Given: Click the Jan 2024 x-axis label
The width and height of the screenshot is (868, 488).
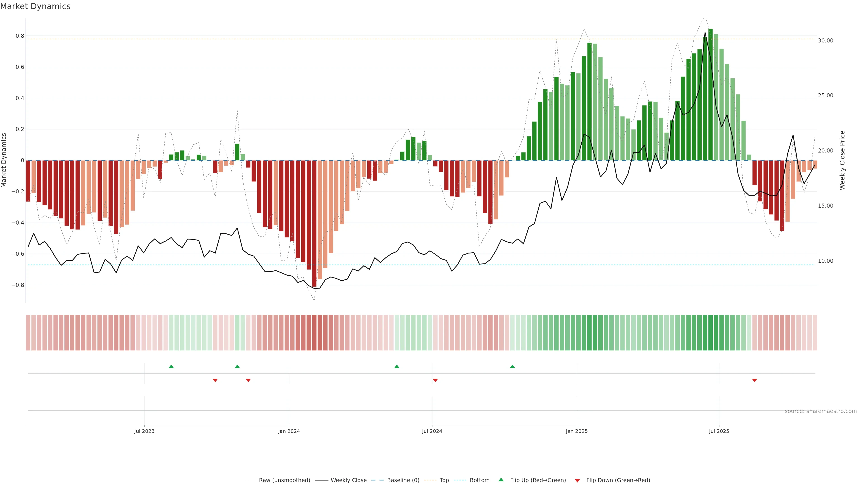Looking at the screenshot, I should point(289,431).
